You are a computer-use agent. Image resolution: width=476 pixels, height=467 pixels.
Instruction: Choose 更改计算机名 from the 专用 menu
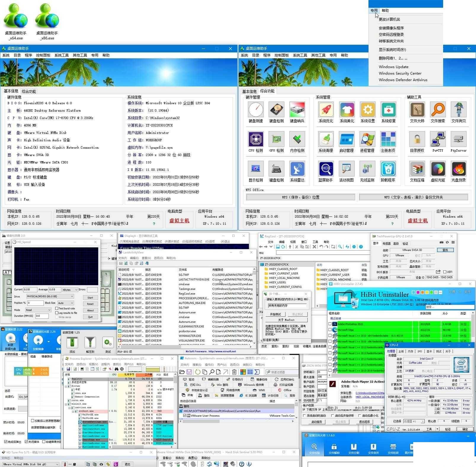[x=389, y=19]
